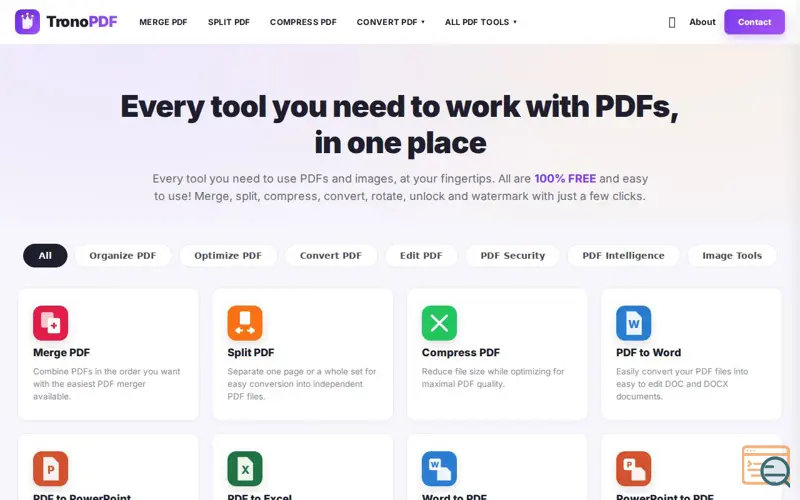
Task: Filter tools by Organize PDF
Action: pyautogui.click(x=123, y=256)
